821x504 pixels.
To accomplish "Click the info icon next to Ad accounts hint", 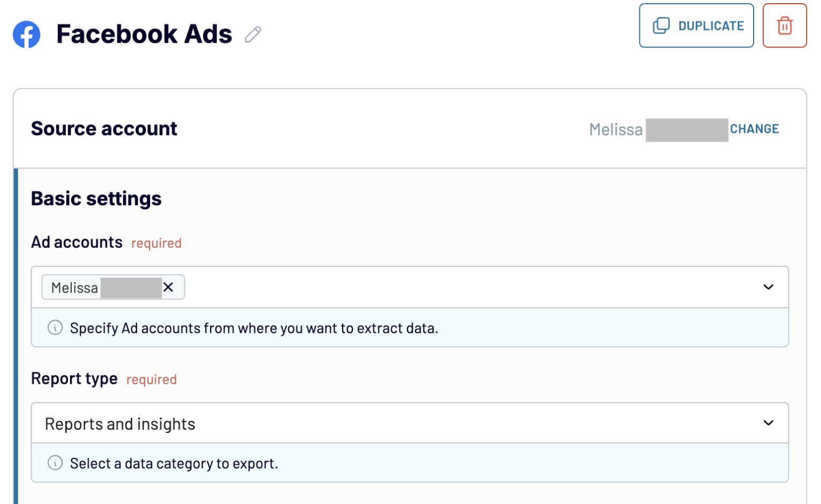I will (55, 328).
